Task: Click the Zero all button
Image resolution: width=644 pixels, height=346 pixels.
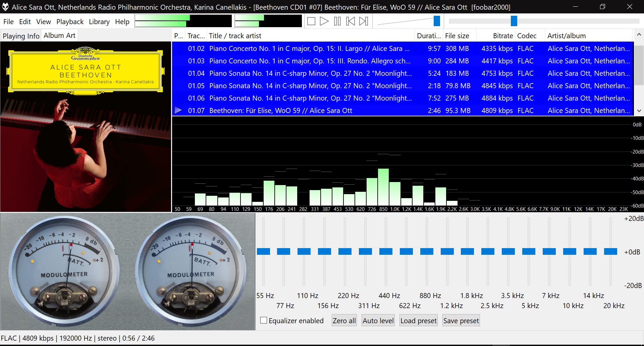Action: pos(344,321)
